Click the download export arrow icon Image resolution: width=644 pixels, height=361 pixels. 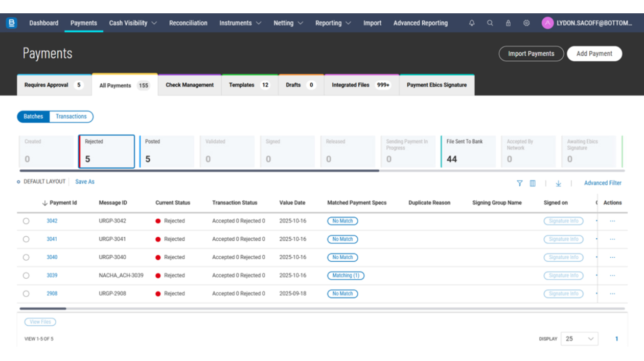point(559,183)
